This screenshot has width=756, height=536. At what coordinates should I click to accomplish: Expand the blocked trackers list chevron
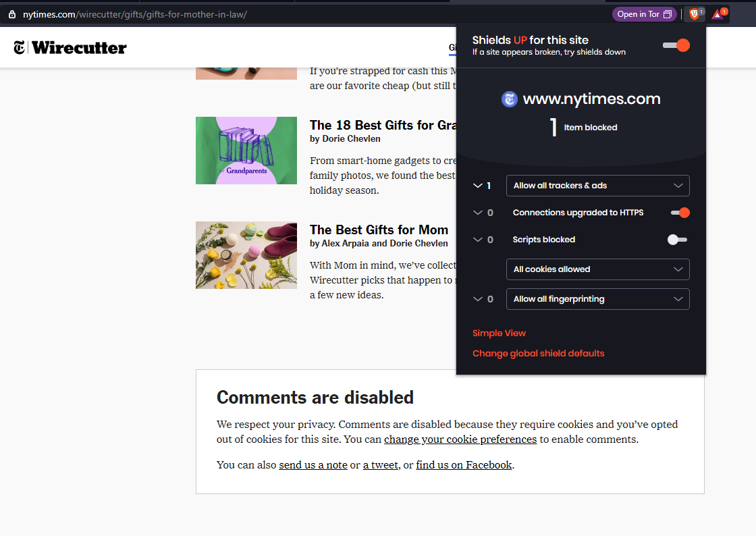(x=477, y=185)
